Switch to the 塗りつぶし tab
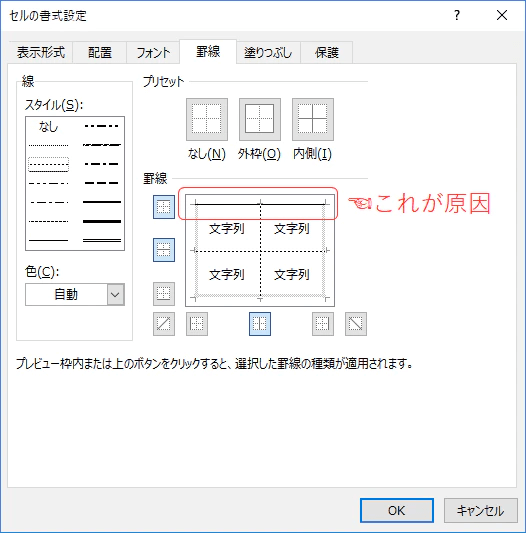This screenshot has height=533, width=526. pos(268,52)
